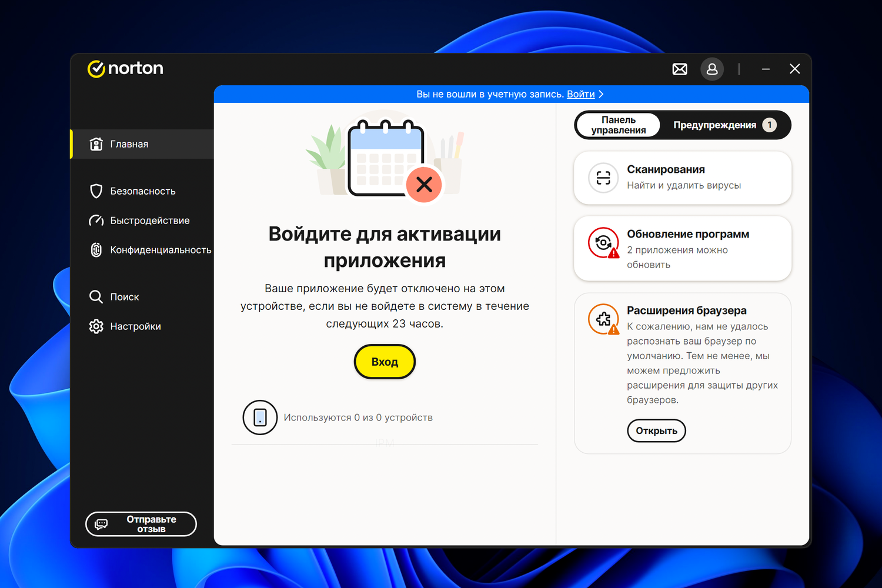Click the chat icon in feedback button
882x588 pixels.
pyautogui.click(x=101, y=524)
